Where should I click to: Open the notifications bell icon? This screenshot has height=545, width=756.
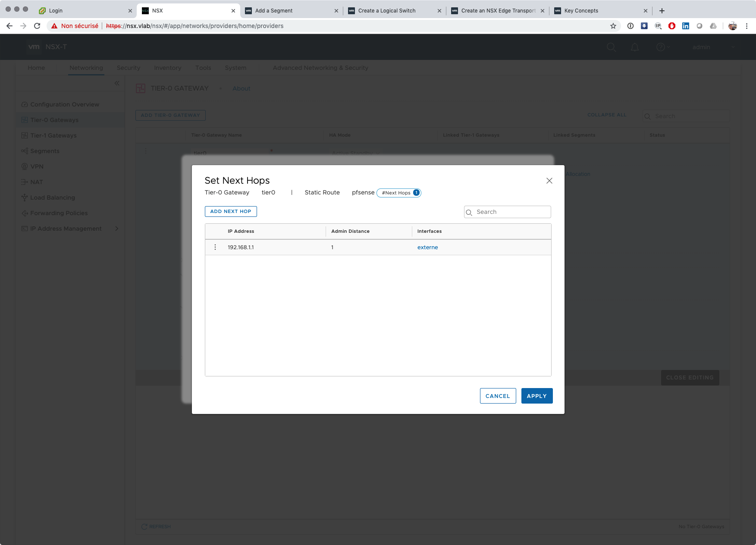[635, 47]
